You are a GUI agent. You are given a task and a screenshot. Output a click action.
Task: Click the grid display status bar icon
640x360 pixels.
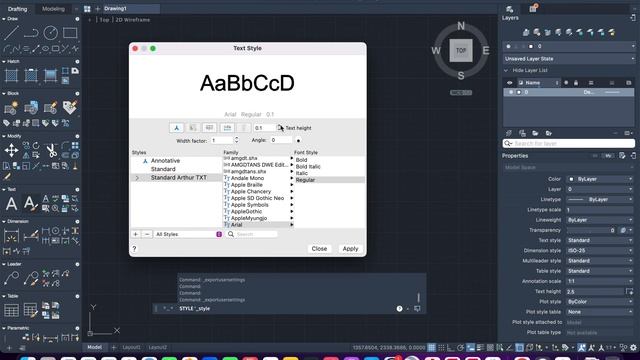(x=431, y=347)
